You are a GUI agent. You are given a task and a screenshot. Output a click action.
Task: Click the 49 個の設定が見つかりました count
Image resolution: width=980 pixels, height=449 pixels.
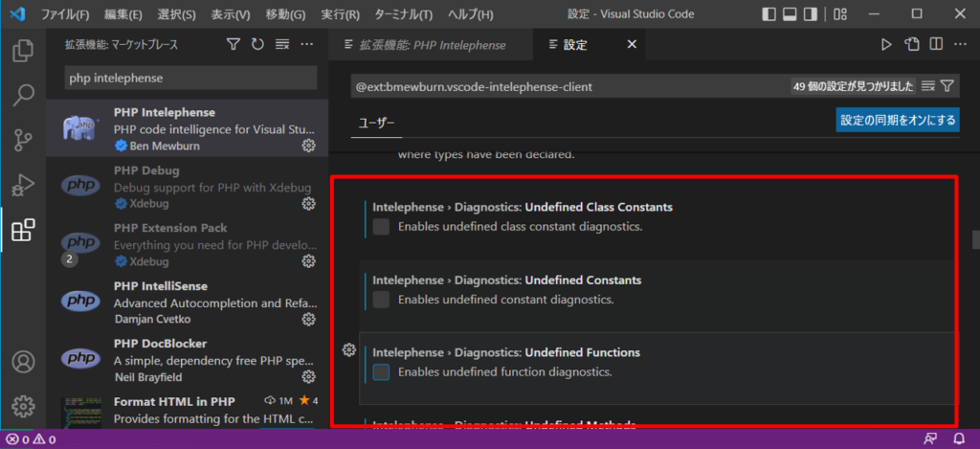853,86
